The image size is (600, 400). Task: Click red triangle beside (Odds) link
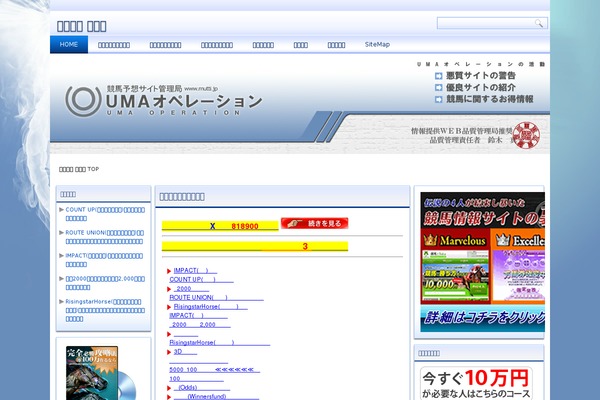click(x=169, y=388)
